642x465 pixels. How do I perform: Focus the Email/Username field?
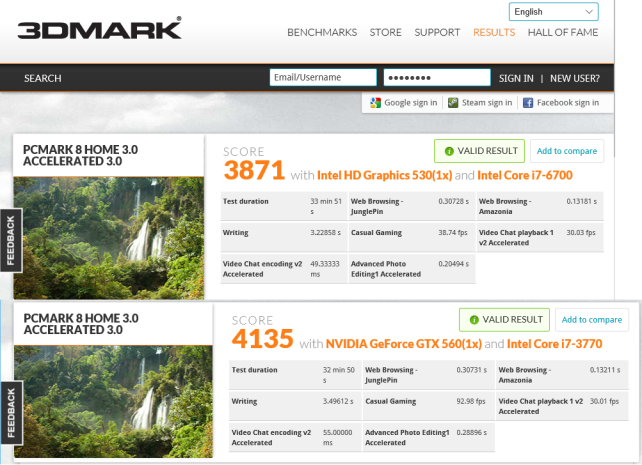tap(323, 77)
